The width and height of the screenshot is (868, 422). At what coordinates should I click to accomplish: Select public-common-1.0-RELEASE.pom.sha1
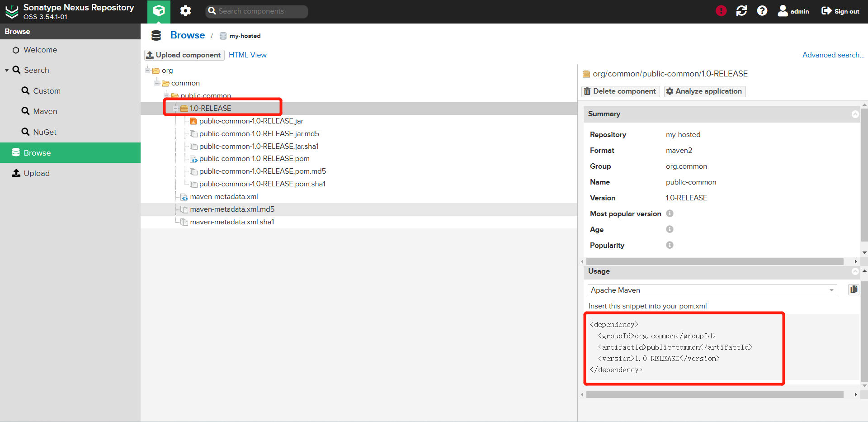262,184
